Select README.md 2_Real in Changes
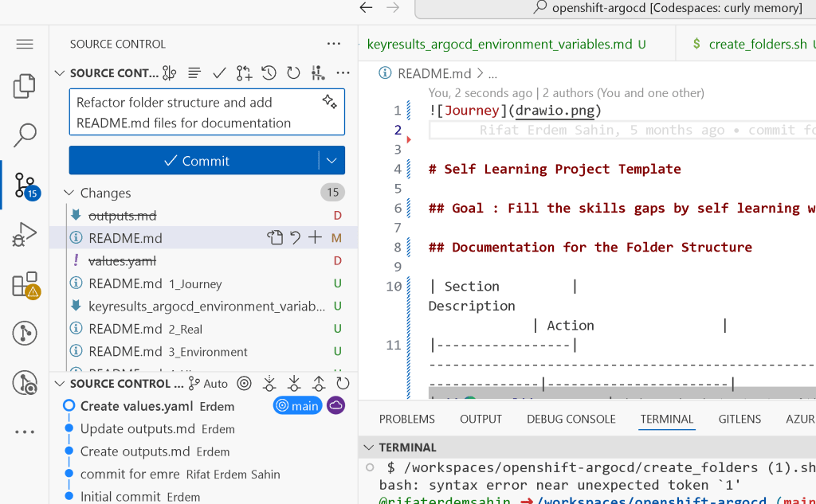 point(203,329)
